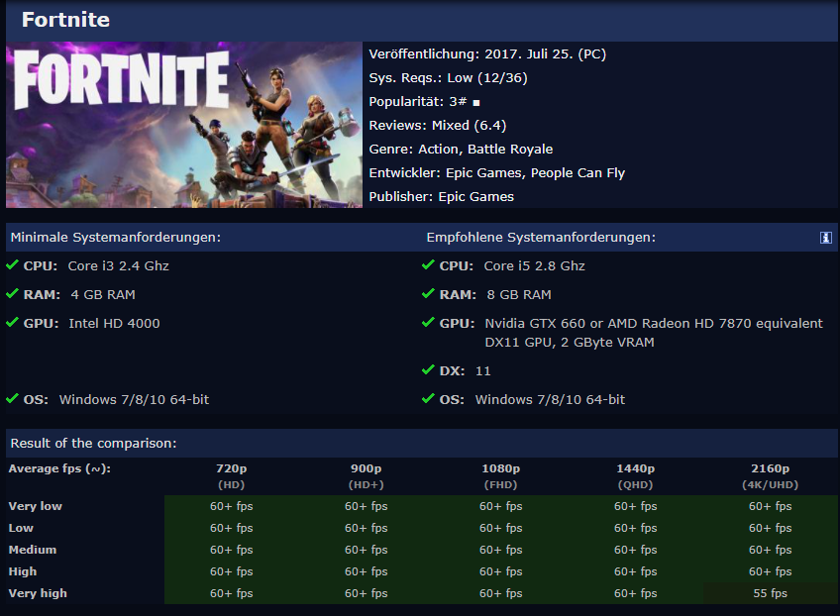Image resolution: width=840 pixels, height=616 pixels.
Task: Select the Veröffentlichung 2017. Juli 25. (PC) line
Action: pos(487,54)
